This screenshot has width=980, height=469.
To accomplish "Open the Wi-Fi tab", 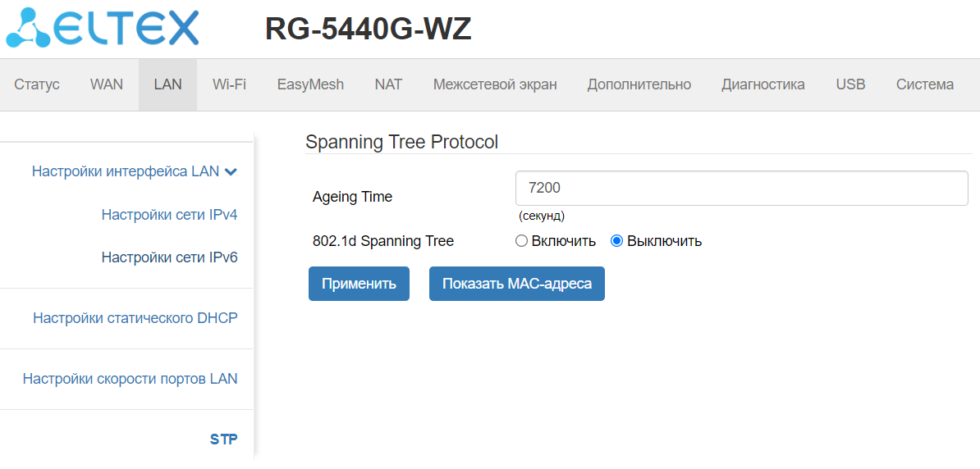I will 229,84.
